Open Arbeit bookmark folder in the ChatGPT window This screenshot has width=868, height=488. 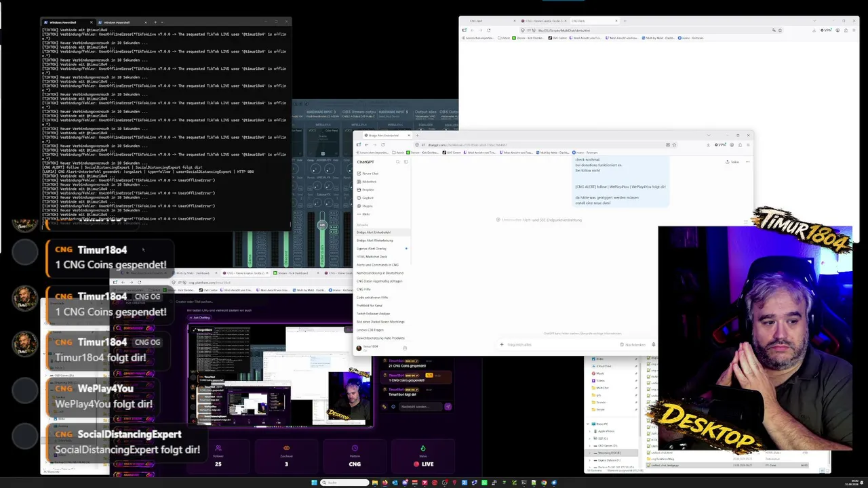(399, 152)
